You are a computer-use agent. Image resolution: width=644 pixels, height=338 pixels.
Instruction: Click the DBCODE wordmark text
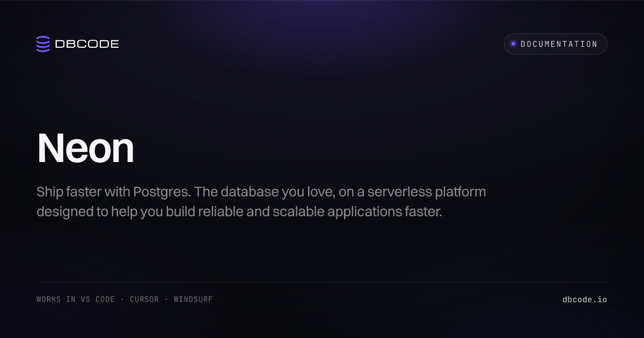click(x=87, y=44)
